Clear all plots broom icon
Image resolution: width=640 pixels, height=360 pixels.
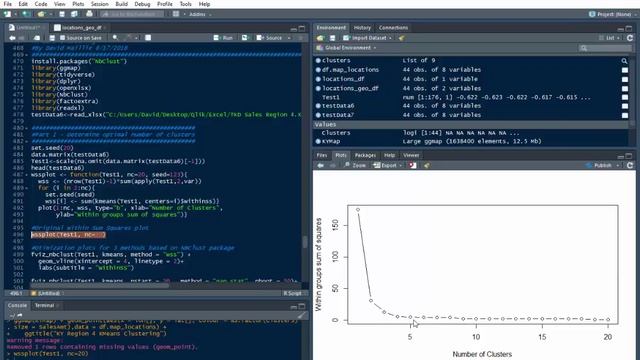427,165
